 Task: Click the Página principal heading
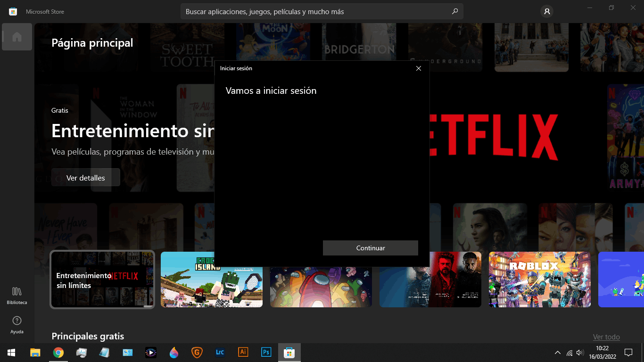[92, 43]
